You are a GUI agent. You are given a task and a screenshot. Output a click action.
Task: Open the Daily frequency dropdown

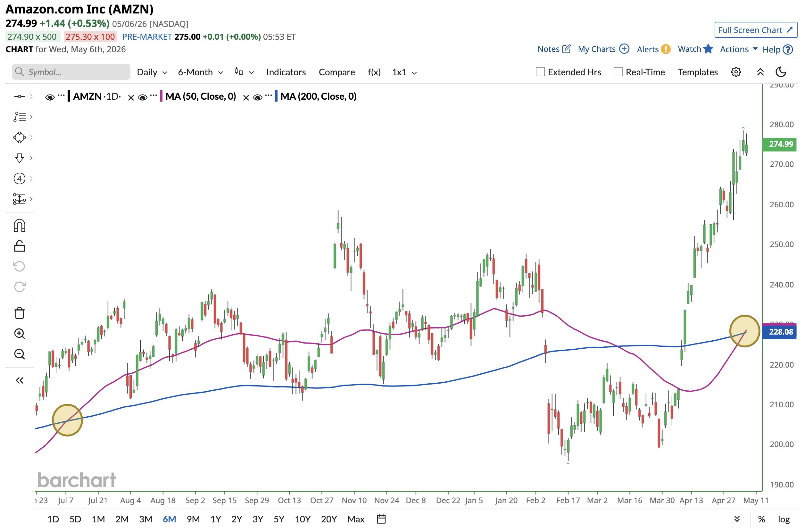pos(152,72)
